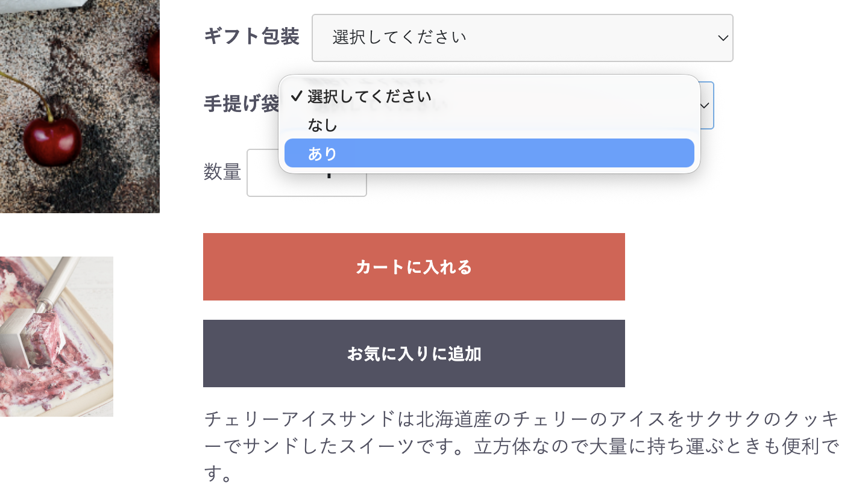Click the 手提げ袋 dropdown chevron arrow
868x489 pixels.
[x=705, y=105]
